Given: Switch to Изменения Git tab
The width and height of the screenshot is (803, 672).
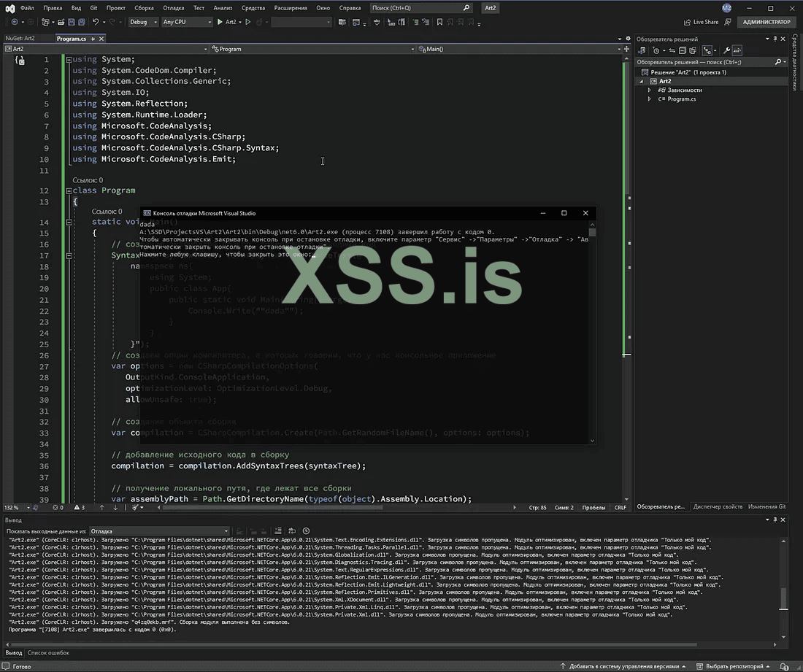Looking at the screenshot, I should point(766,506).
